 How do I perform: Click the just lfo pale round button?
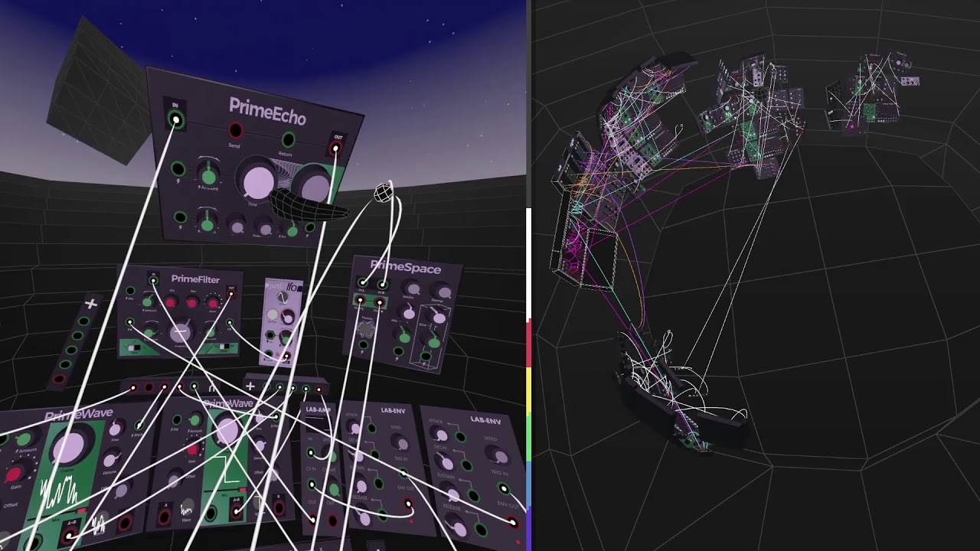point(273,315)
